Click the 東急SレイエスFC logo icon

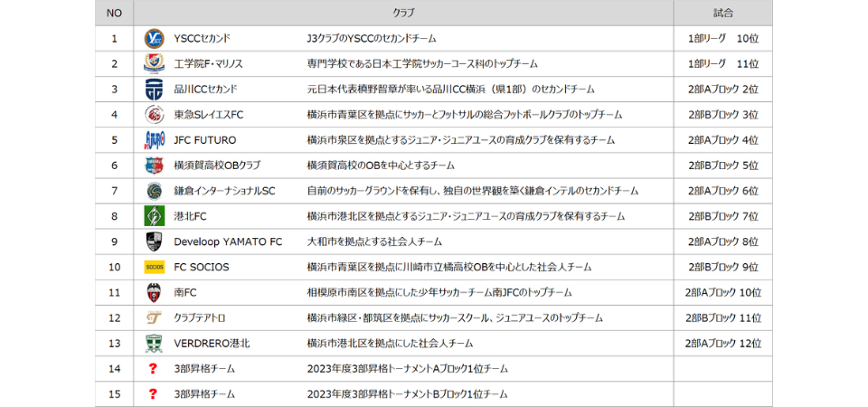click(154, 115)
